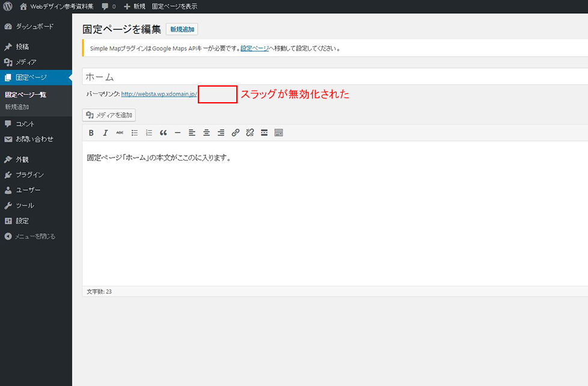Remove link with the unlink icon
This screenshot has width=588, height=386.
(250, 133)
